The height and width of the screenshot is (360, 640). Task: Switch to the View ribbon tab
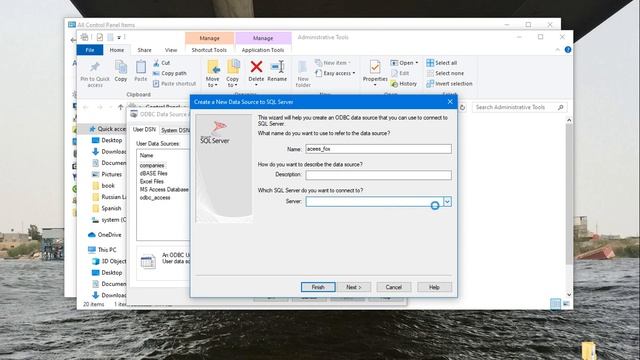pos(171,50)
